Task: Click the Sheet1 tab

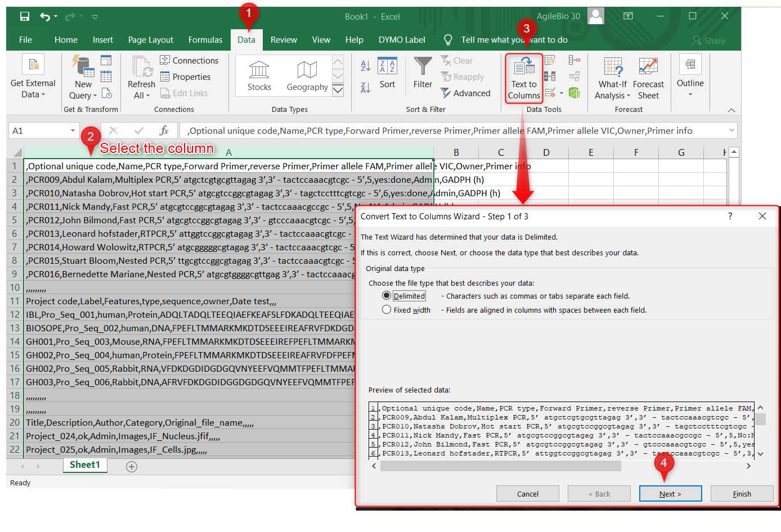Action: (x=84, y=465)
